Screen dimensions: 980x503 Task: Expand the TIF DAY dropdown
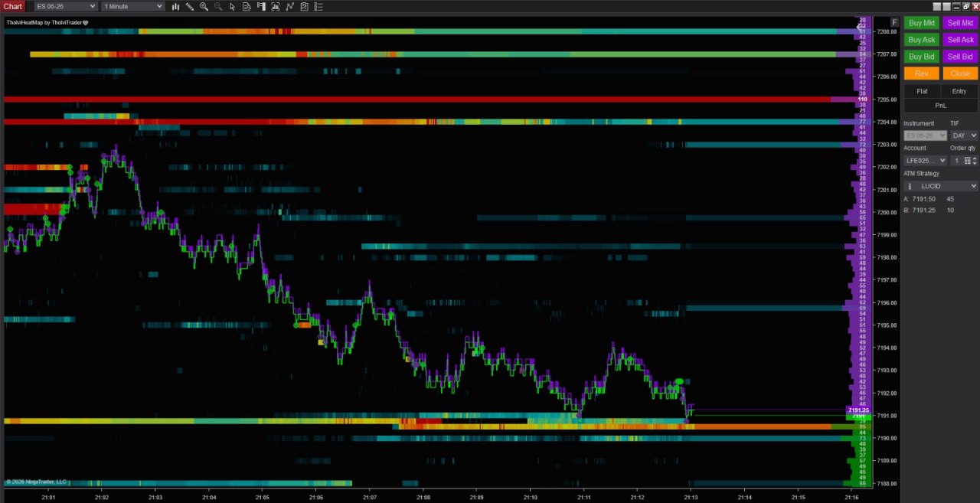click(x=964, y=136)
